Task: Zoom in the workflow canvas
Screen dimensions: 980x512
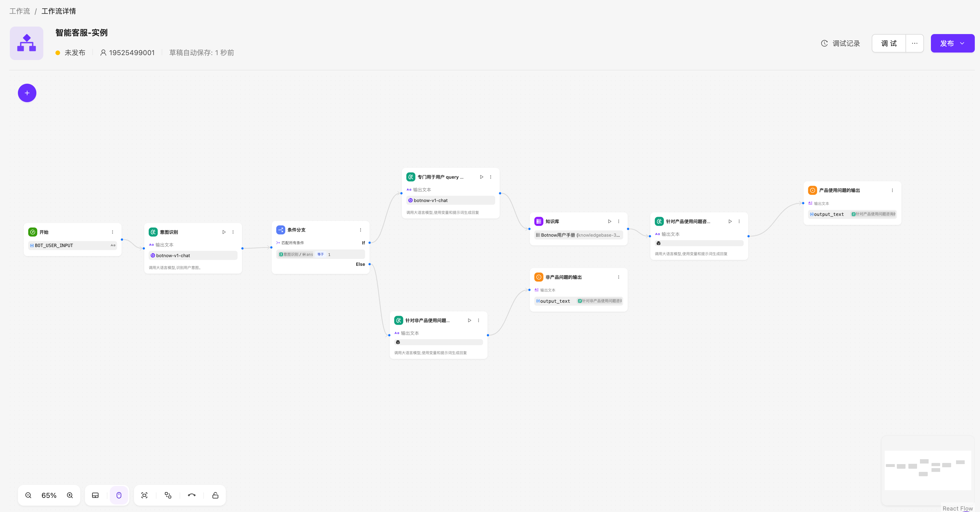Action: (70, 495)
